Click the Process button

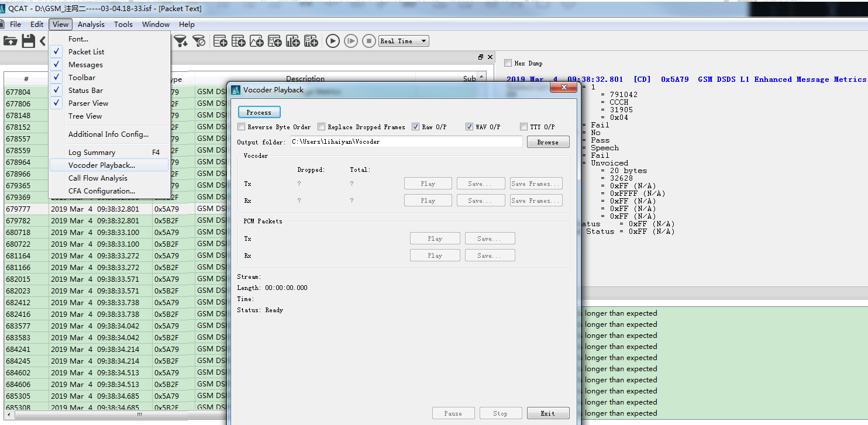[259, 112]
